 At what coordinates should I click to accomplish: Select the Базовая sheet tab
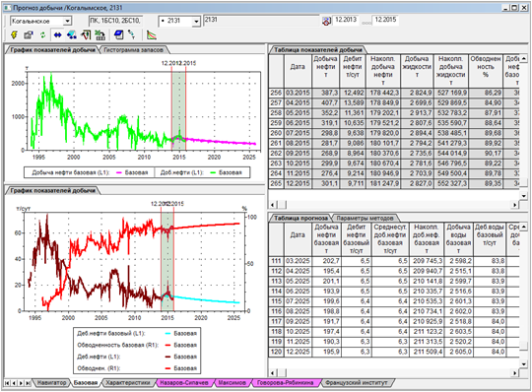[86, 382]
